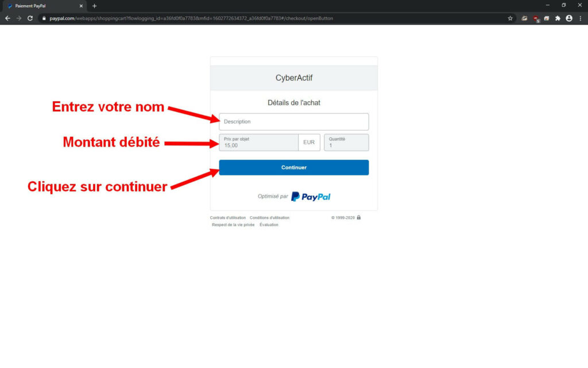Go back using the browser back arrow

pyautogui.click(x=7, y=18)
